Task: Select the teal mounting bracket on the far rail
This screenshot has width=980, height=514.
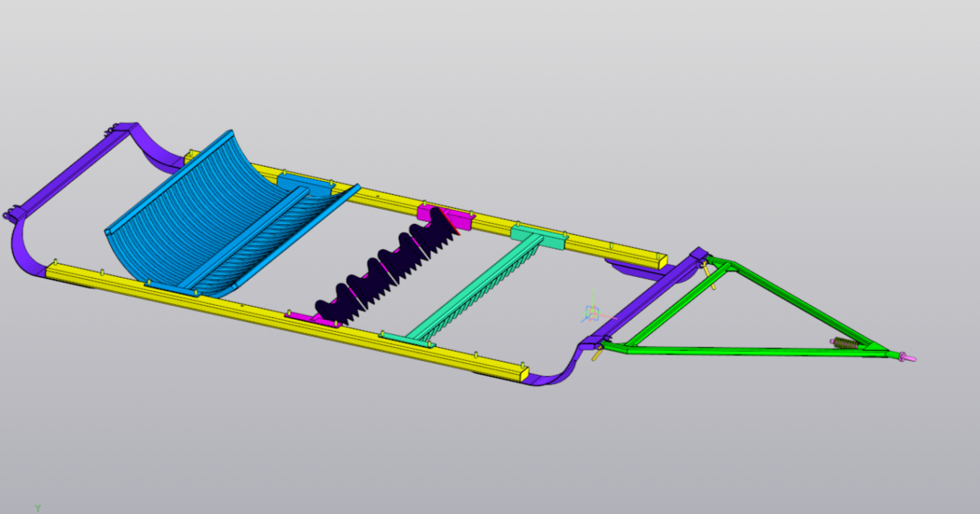Action: (x=539, y=237)
